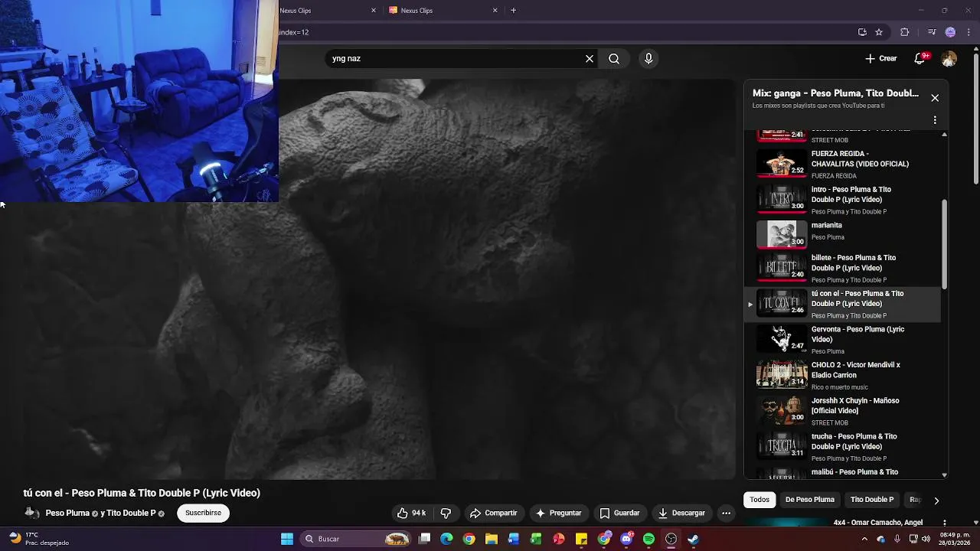Install app icon in address bar
980x551 pixels.
pos(862,32)
